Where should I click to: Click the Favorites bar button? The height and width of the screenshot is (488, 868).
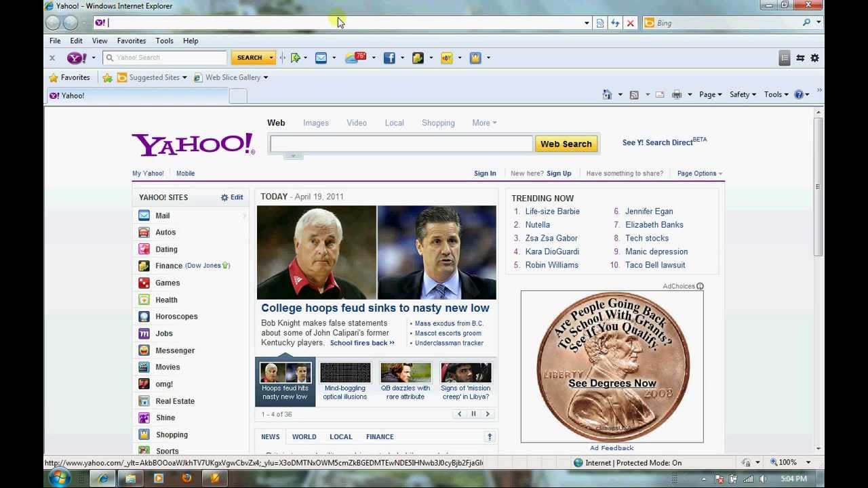click(68, 77)
